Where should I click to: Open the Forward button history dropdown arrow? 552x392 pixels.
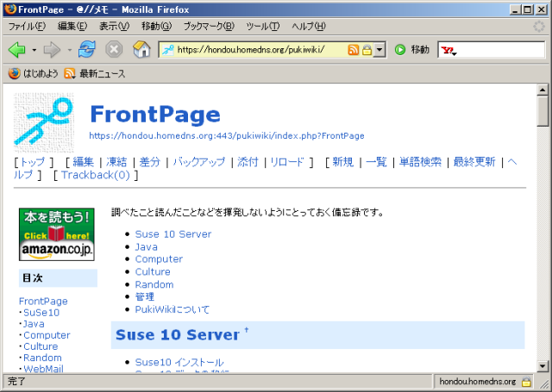[x=69, y=50]
